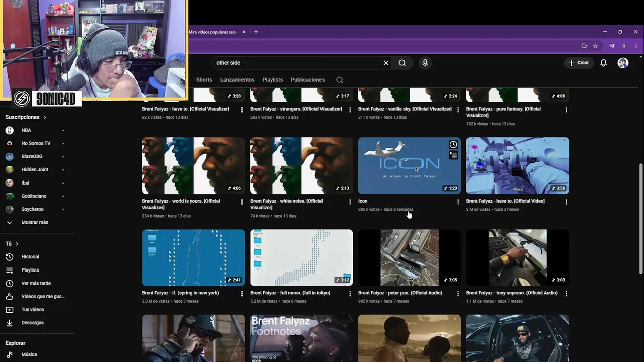The image size is (644, 362).
Task: Open options for 'white noise.' video
Action: 350,202
